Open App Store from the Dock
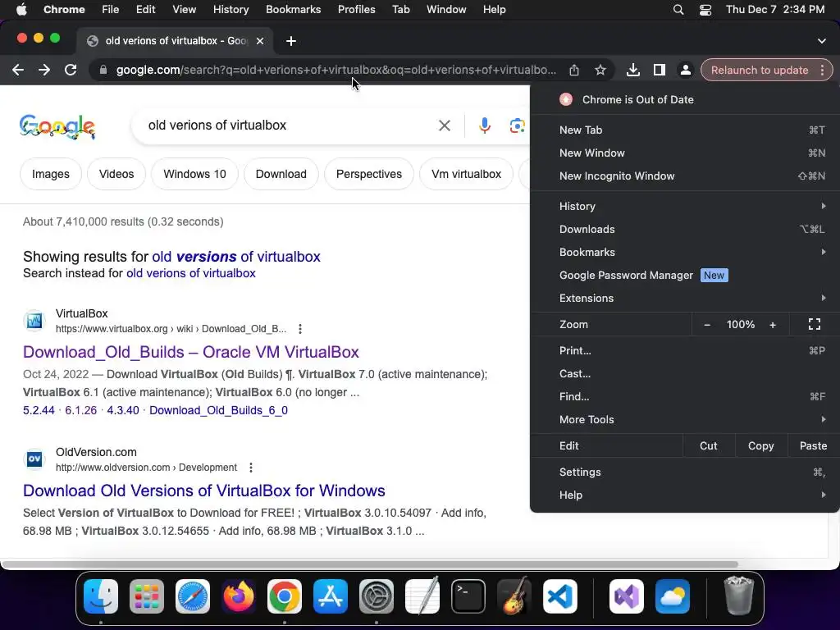The height and width of the screenshot is (630, 840). click(x=331, y=596)
